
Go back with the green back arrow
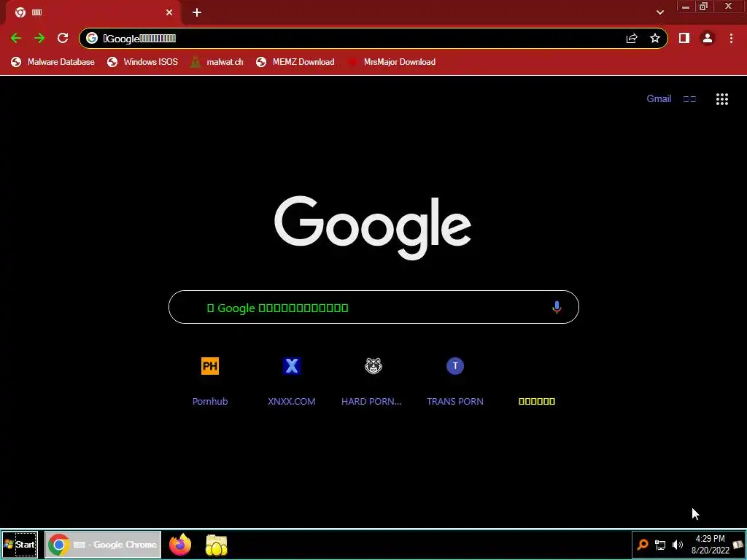16,38
